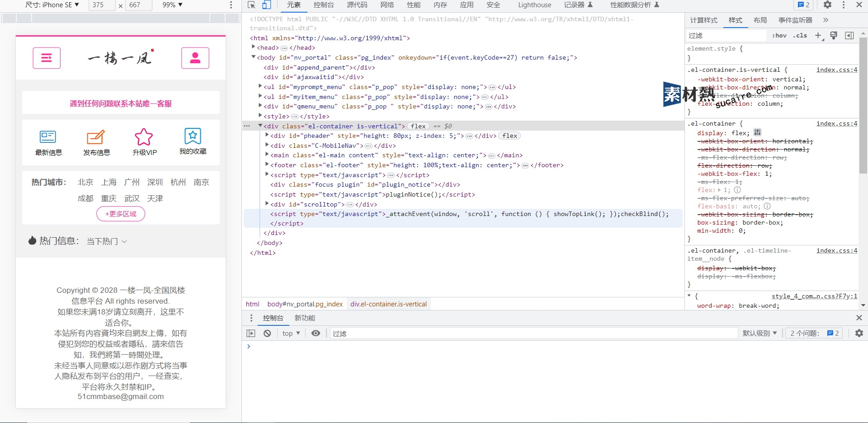This screenshot has height=423, width=868.
Task: Open the DevTools three-dot customize menu
Action: pos(844,5)
